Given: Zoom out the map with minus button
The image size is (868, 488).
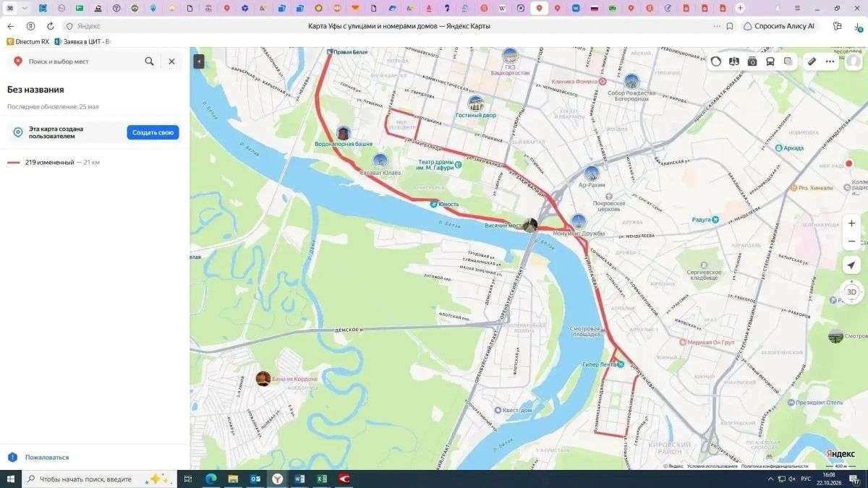Looking at the screenshot, I should click(852, 241).
